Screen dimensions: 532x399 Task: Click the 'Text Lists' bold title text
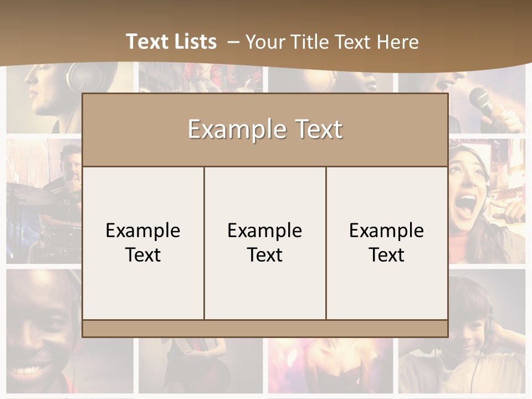(x=171, y=42)
